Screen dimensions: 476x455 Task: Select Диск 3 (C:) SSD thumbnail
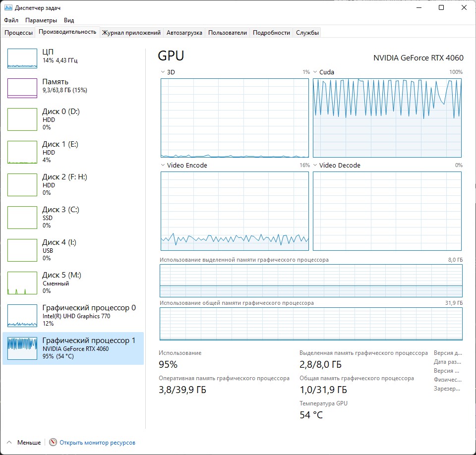tap(22, 218)
